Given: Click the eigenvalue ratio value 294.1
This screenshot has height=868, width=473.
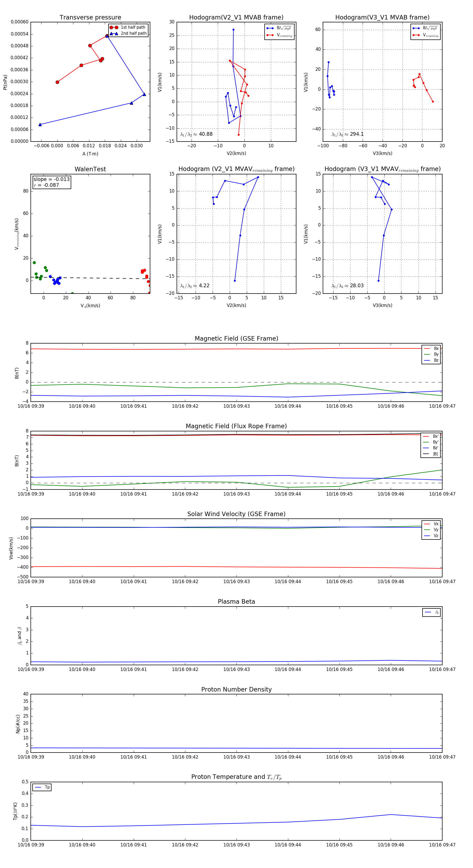Looking at the screenshot, I should (357, 134).
